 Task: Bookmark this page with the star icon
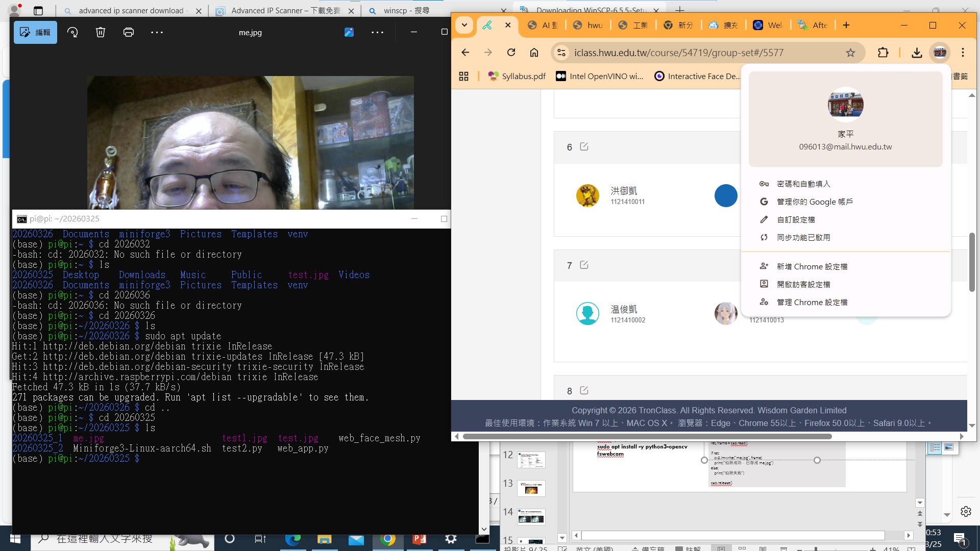coord(850,53)
